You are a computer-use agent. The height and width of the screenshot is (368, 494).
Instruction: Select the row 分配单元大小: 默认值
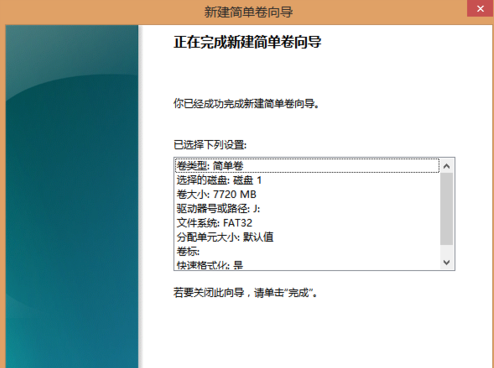point(307,237)
